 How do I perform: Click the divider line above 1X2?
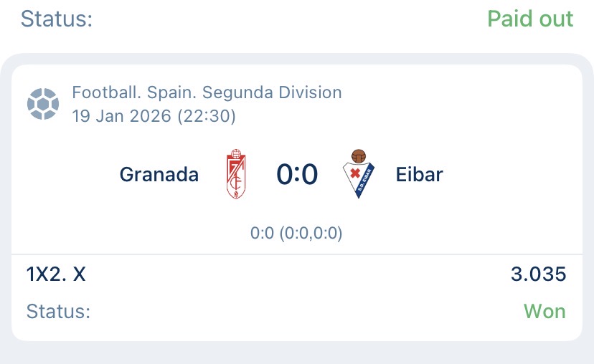tap(297, 254)
